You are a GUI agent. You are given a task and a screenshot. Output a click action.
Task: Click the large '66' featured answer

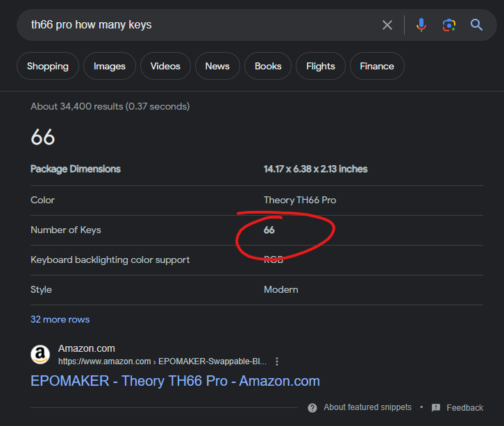coord(43,137)
